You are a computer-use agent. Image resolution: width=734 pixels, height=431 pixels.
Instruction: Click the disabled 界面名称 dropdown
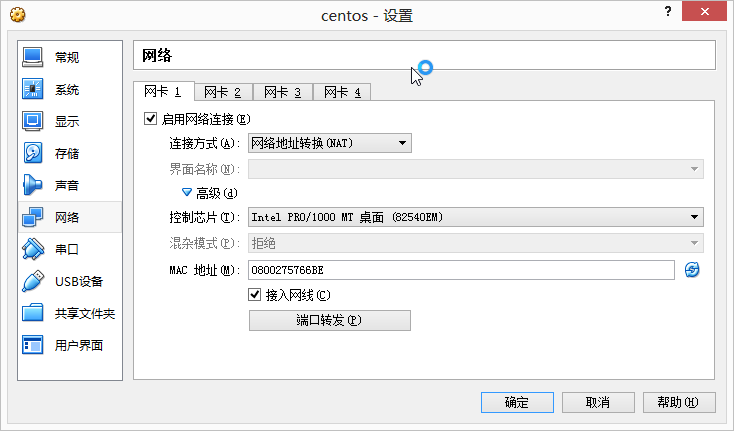click(476, 169)
